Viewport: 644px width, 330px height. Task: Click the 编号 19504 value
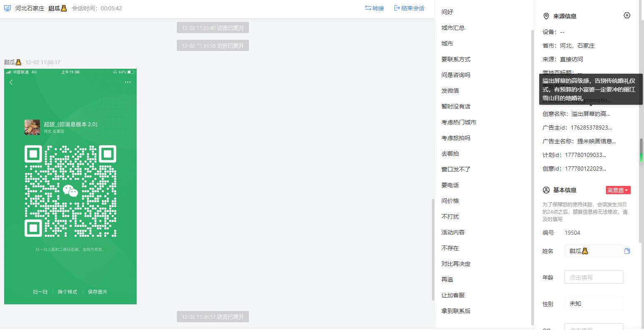pos(572,233)
